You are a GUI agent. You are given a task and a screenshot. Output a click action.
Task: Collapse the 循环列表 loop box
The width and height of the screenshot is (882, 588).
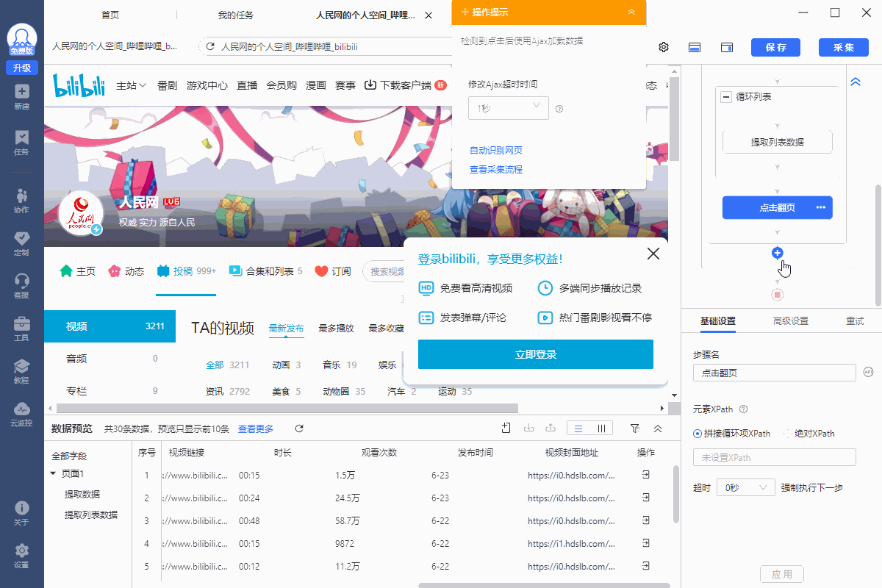[726, 97]
